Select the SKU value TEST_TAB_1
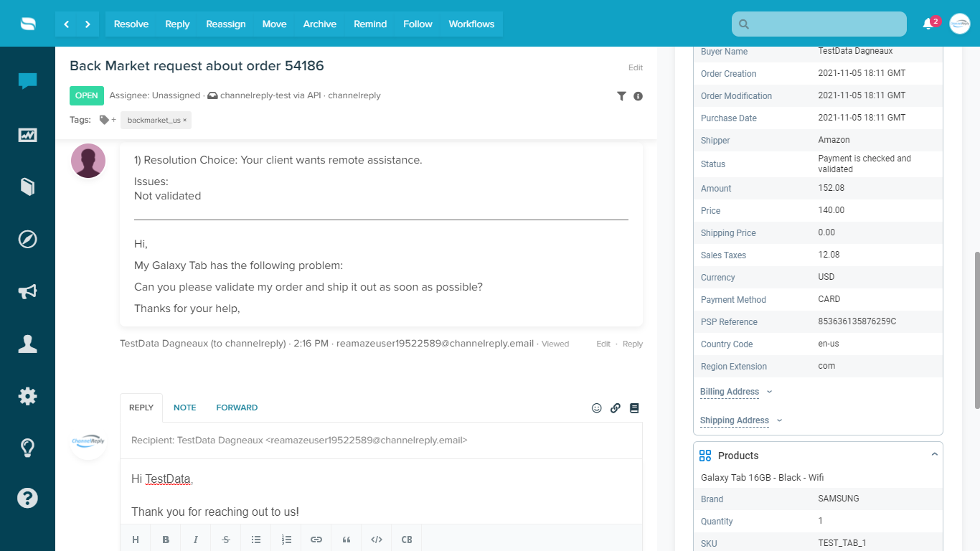This screenshot has width=980, height=551. 842,543
